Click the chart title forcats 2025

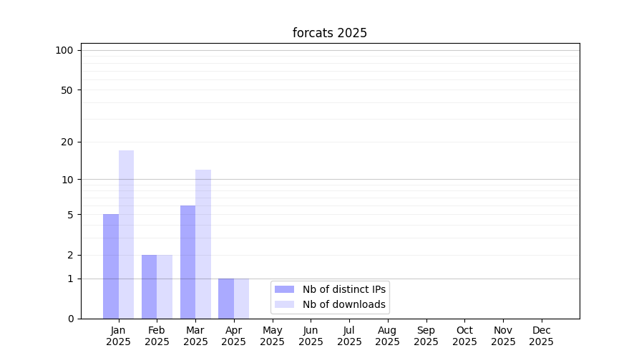coord(330,33)
